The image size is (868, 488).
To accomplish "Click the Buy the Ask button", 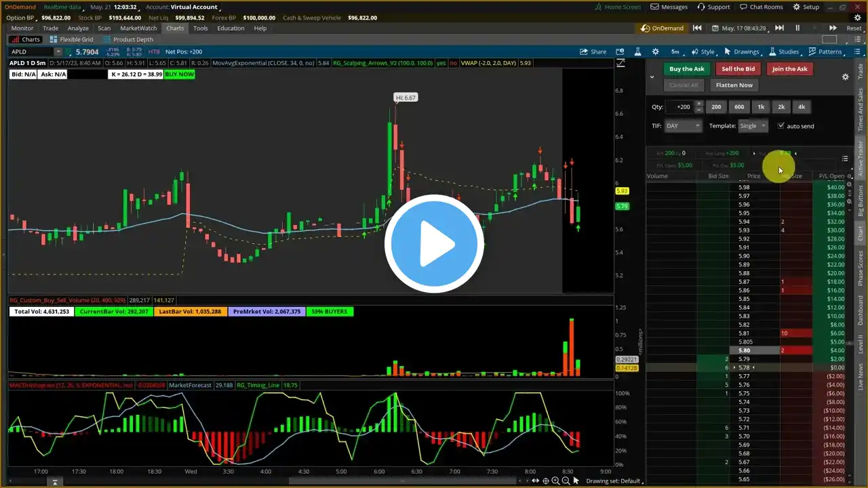I will 687,68.
